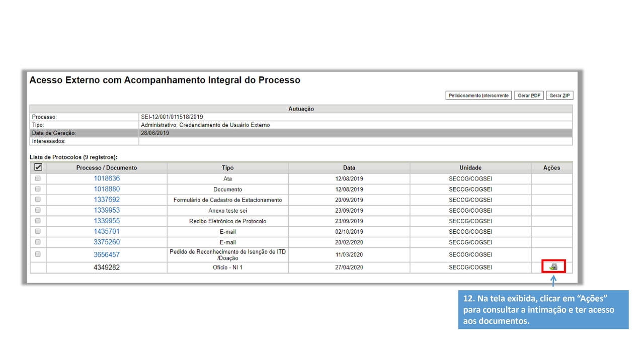644x362 pixels.
Task: Check the box for document 3375260
Action: tap(38, 242)
